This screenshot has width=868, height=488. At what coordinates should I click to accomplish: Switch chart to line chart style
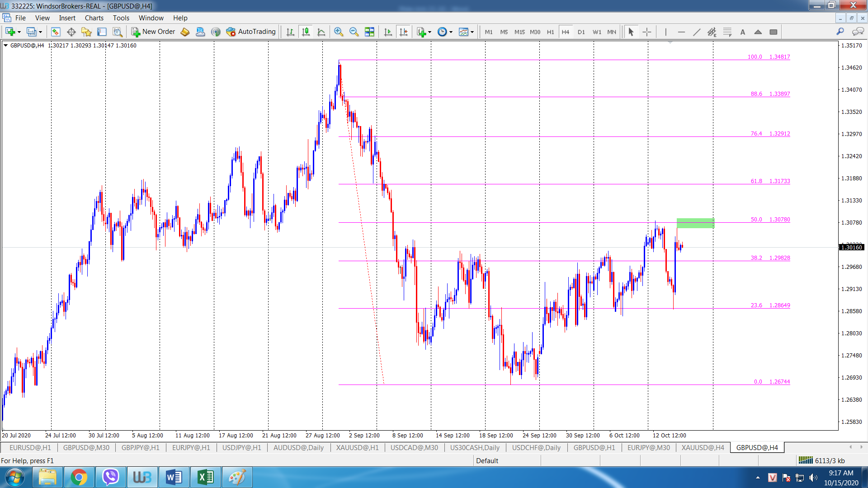point(321,32)
